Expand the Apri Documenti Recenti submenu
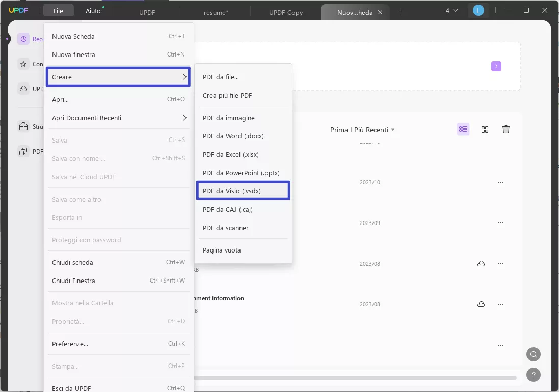 (x=118, y=118)
